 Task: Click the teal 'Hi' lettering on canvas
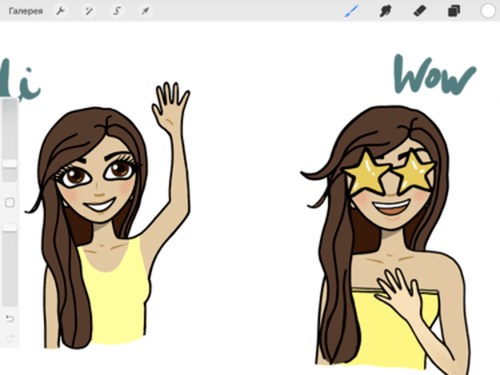pyautogui.click(x=18, y=80)
